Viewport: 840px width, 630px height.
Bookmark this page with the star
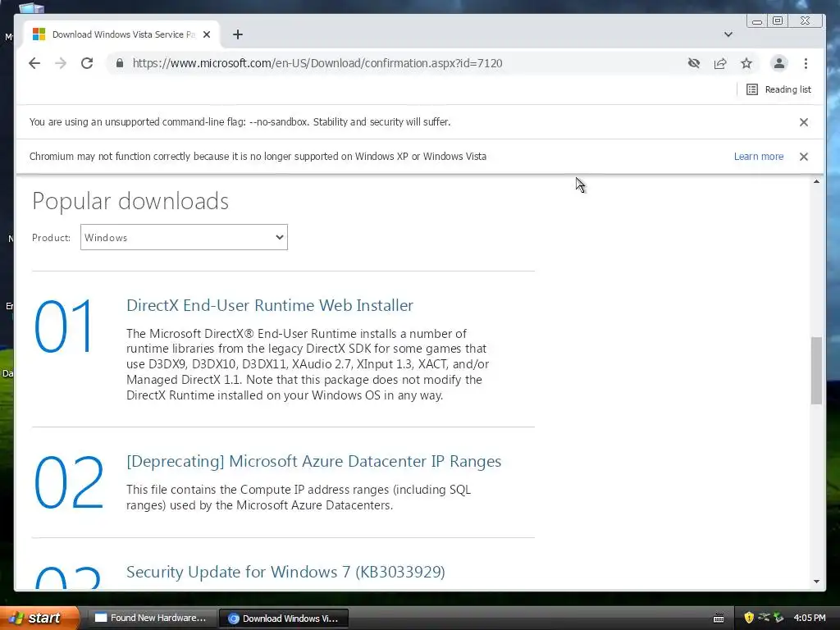pos(746,63)
